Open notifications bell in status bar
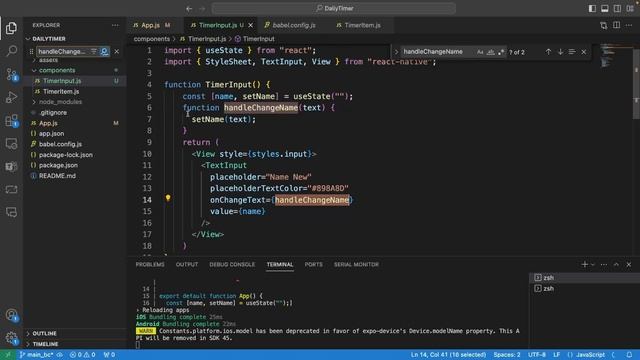Viewport: 640px width, 360px height. (629, 355)
